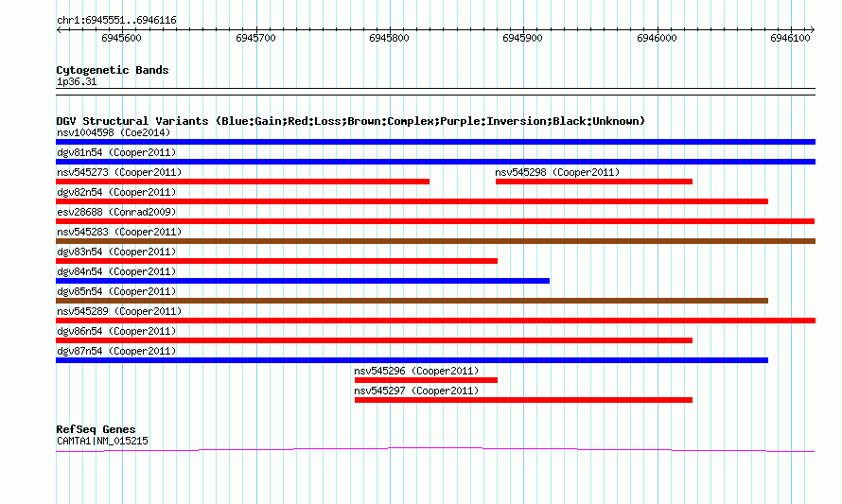842x504 pixels.
Task: Click the dgv84n54 (Cooper2011) label
Action: 116,271
